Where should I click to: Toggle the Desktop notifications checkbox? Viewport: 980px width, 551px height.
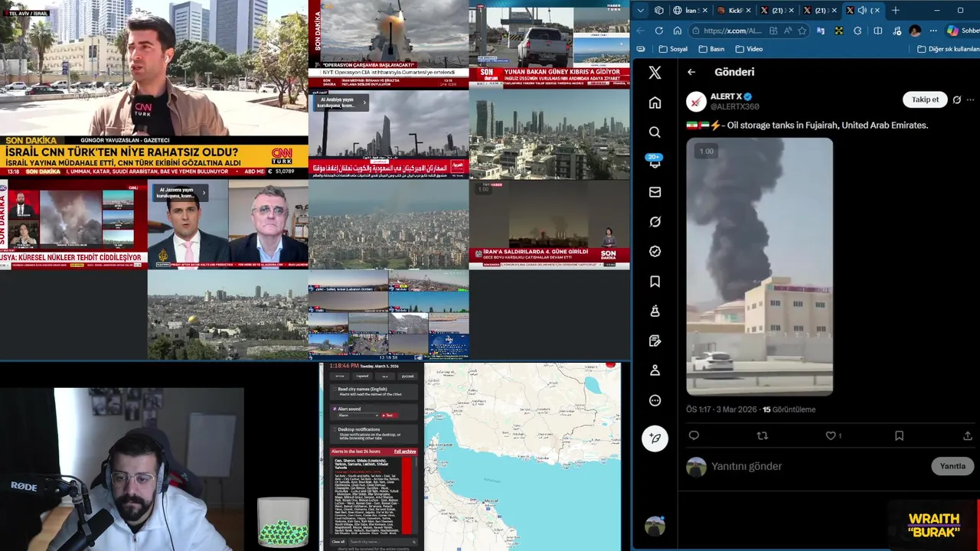(x=335, y=429)
